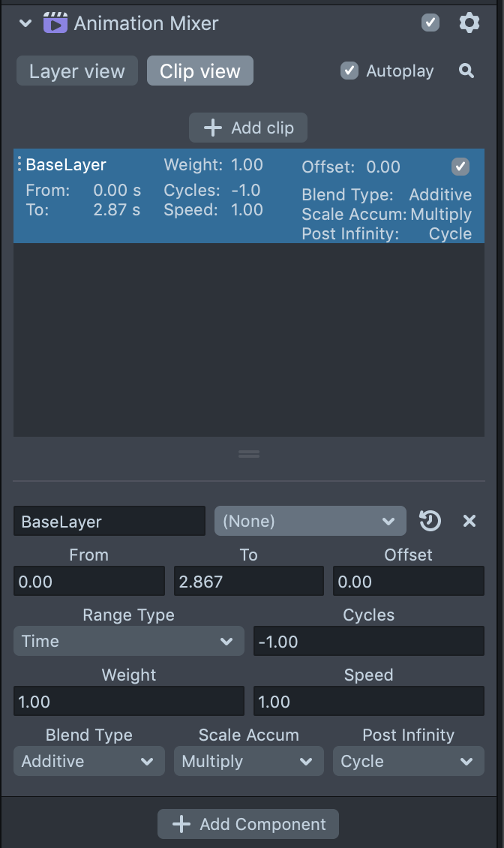Image resolution: width=504 pixels, height=848 pixels.
Task: Remove clip with the X icon
Action: pos(469,521)
